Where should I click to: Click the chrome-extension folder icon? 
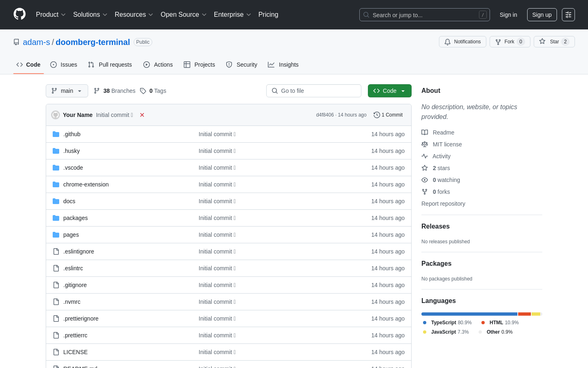tap(56, 184)
